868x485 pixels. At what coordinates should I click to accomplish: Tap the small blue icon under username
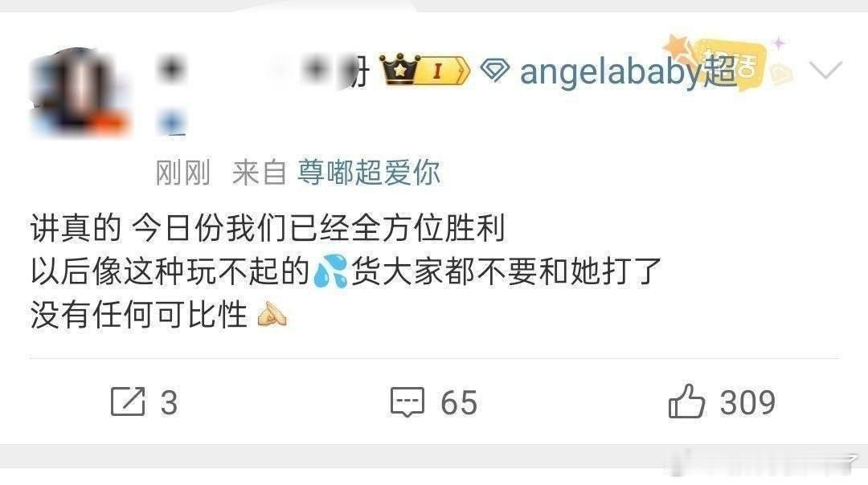(x=172, y=123)
